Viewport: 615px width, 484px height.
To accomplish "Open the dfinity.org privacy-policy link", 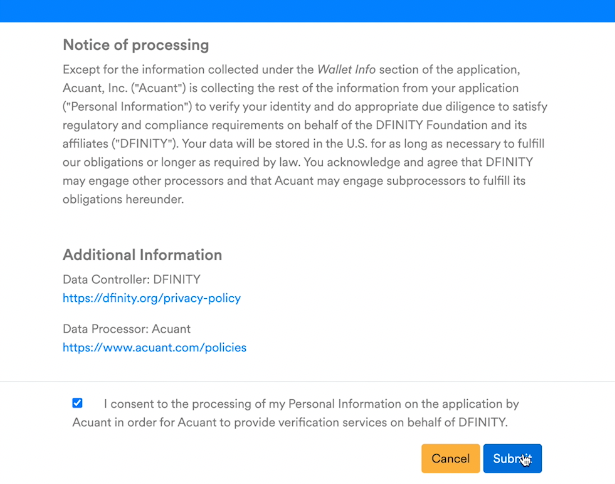I will pyautogui.click(x=151, y=298).
